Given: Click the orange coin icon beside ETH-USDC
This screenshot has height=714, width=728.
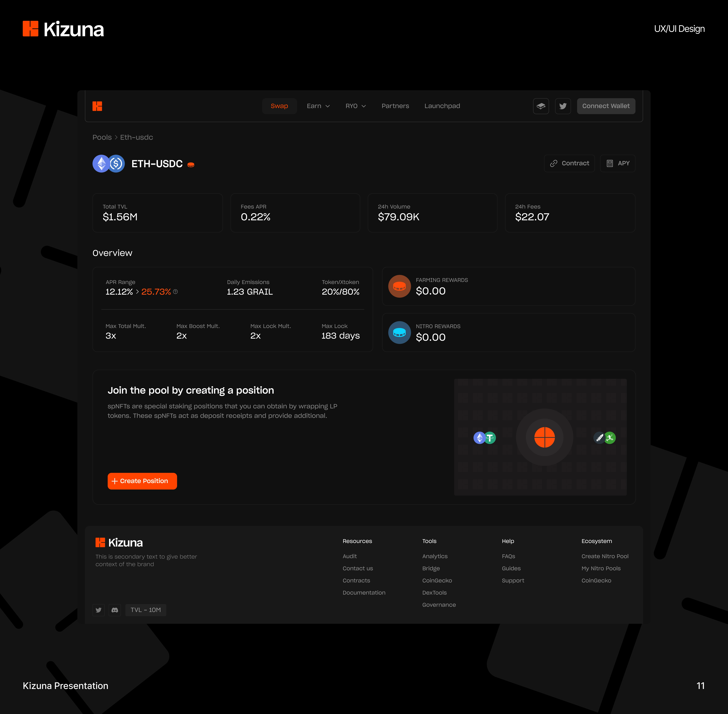Looking at the screenshot, I should 191,165.
